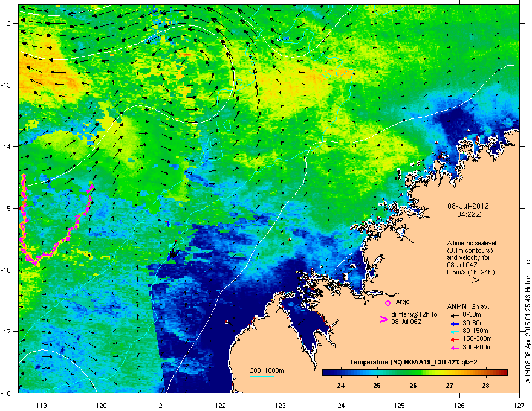
Task: Click the black 0-30m legend arrow
Action: 454,315
